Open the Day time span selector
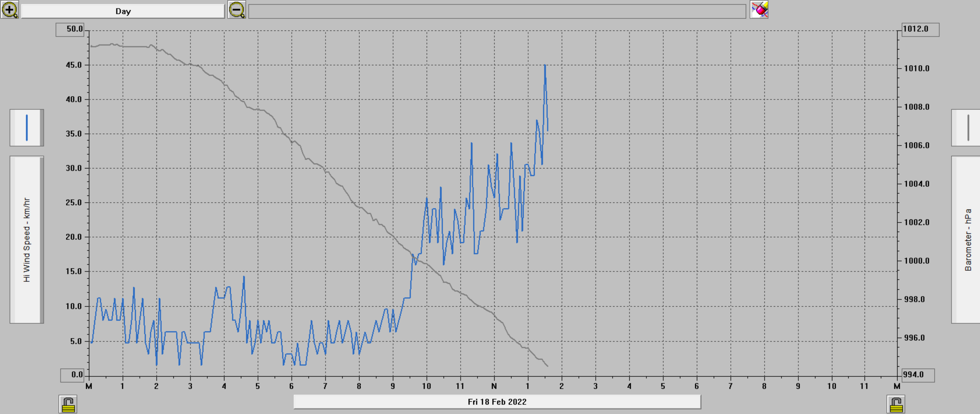The height and width of the screenshot is (414, 980). coord(123,11)
